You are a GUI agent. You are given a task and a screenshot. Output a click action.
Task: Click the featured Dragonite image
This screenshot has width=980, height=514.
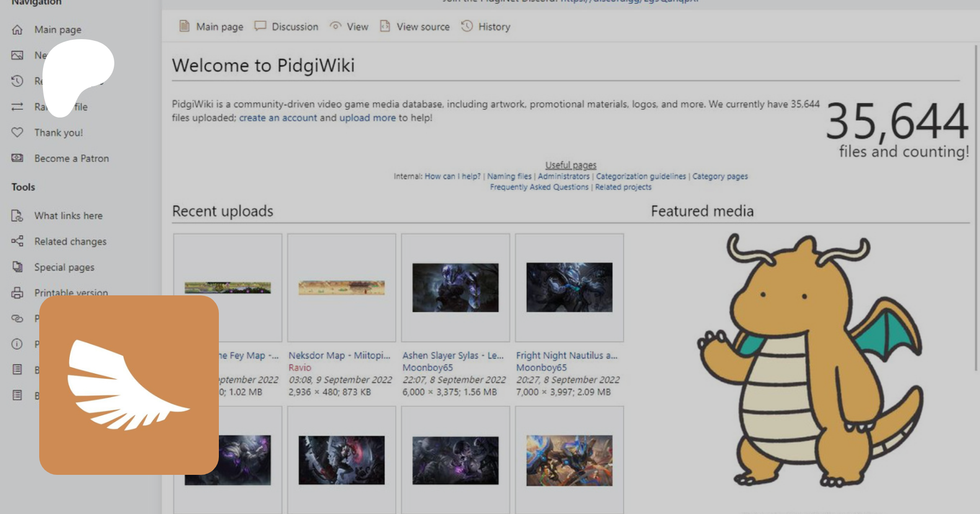[810, 360]
